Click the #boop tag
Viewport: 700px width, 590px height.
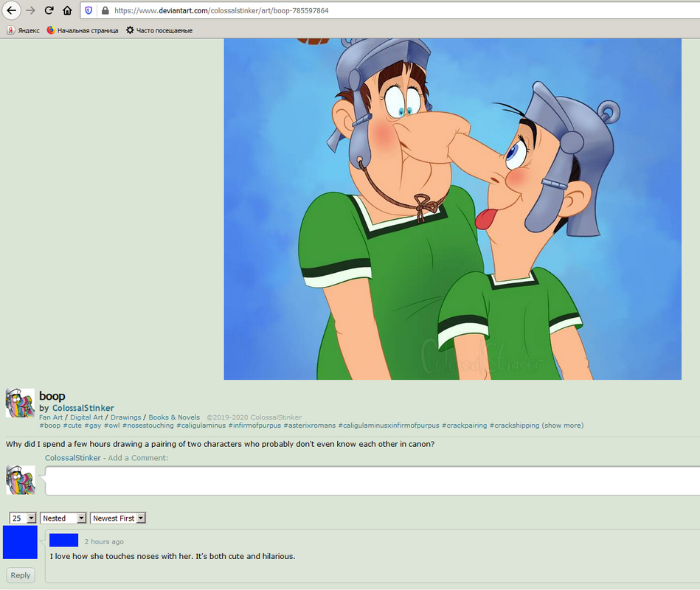pyautogui.click(x=49, y=426)
